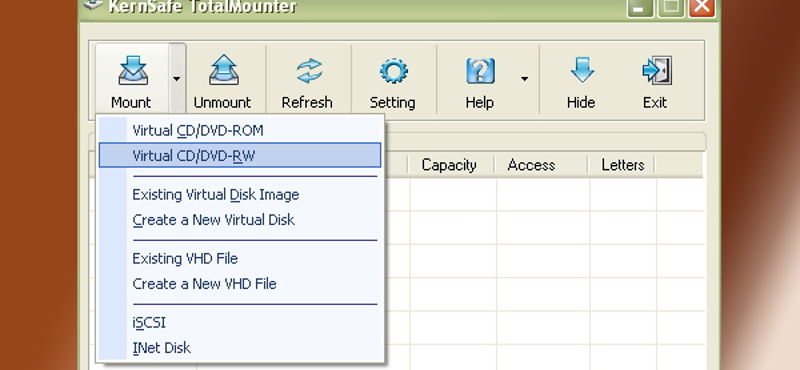Screen dimensions: 800x370
Task: Click the Letters column header
Action: [x=621, y=165]
